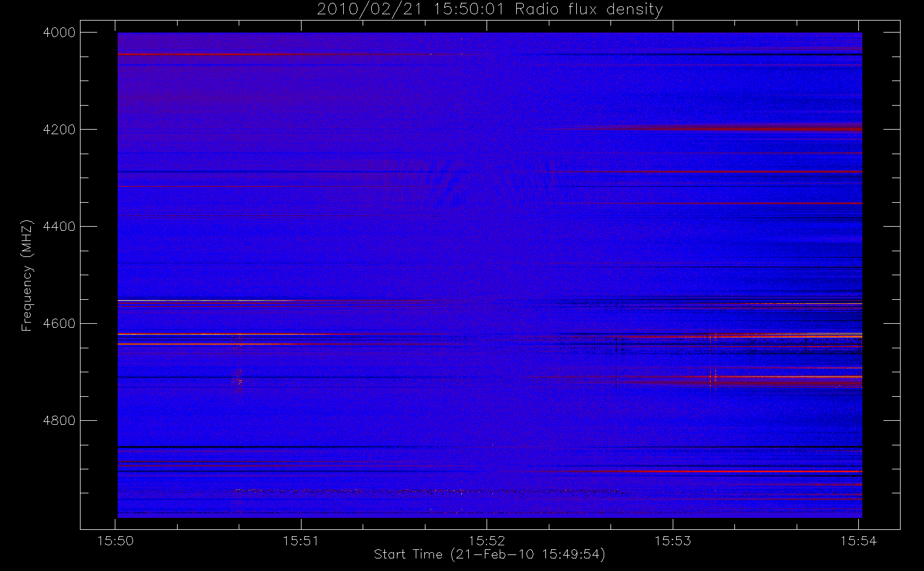Click the 15:53 time tick label
This screenshot has height=571, width=924.
click(673, 541)
